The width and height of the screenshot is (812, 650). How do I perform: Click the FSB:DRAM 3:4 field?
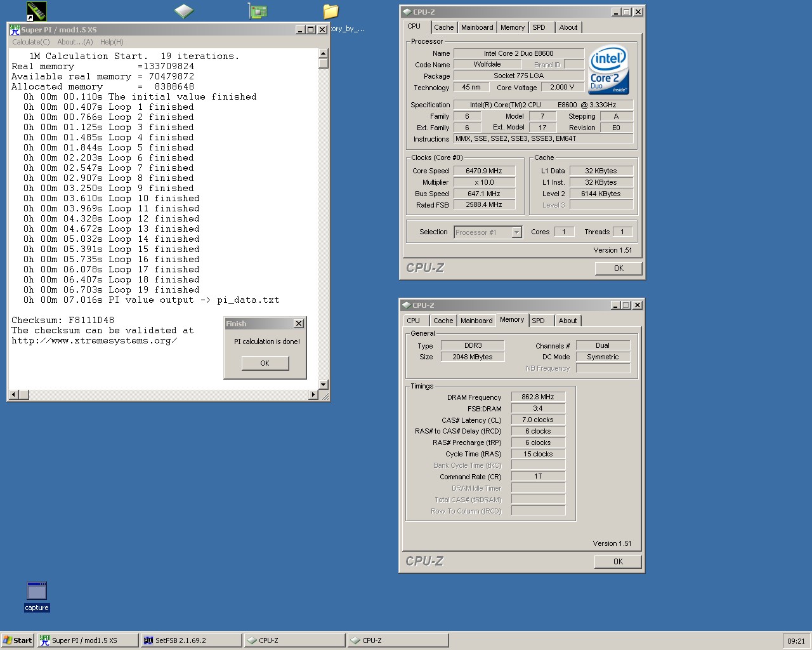point(538,409)
